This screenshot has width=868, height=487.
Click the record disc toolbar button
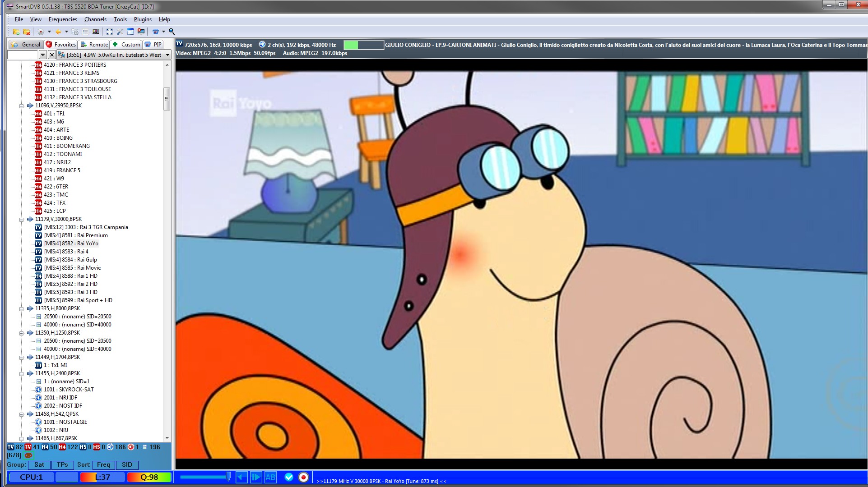pyautogui.click(x=41, y=32)
